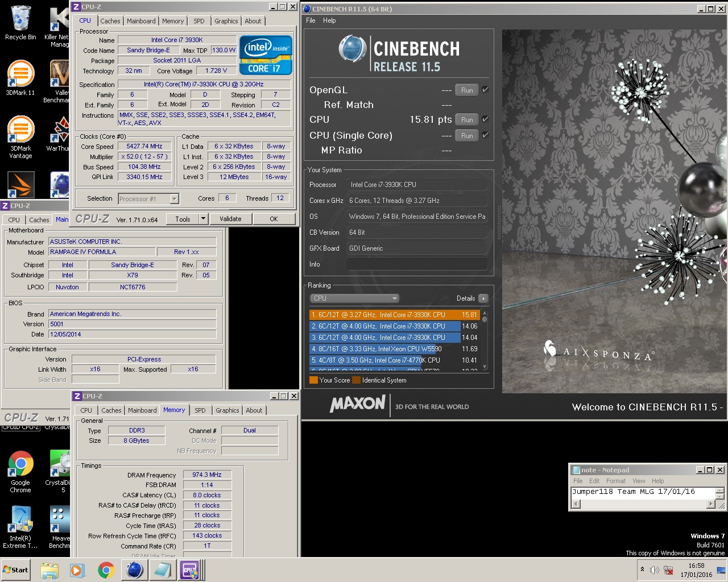Open Valley Benchmark desktop shortcut
The height and width of the screenshot is (582, 728).
tap(57, 81)
